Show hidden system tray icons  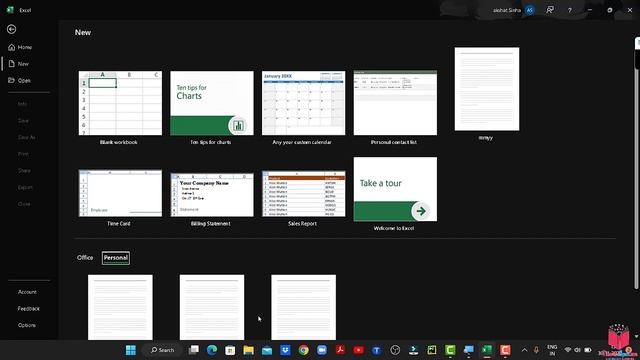[524, 350]
